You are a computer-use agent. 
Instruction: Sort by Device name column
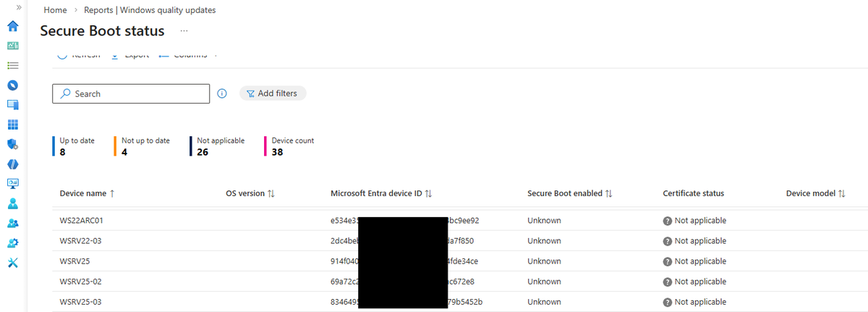pos(88,193)
